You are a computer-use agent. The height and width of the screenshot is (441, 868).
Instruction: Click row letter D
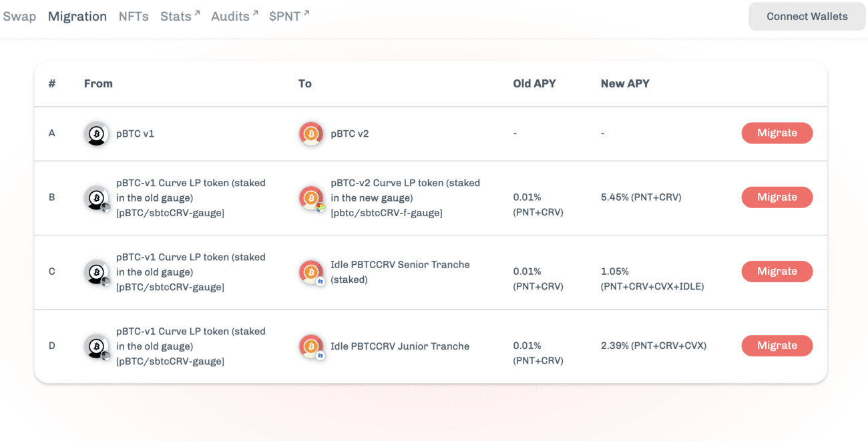tap(52, 346)
